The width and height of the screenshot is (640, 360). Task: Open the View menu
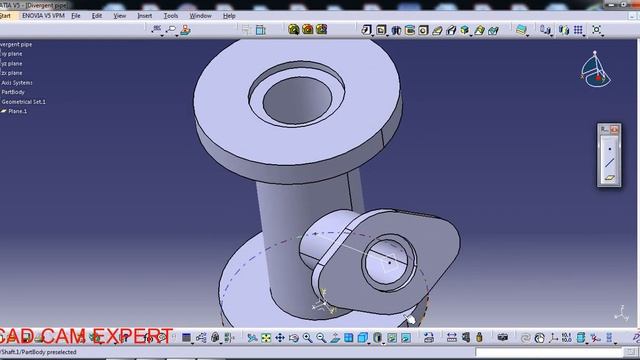coord(120,16)
